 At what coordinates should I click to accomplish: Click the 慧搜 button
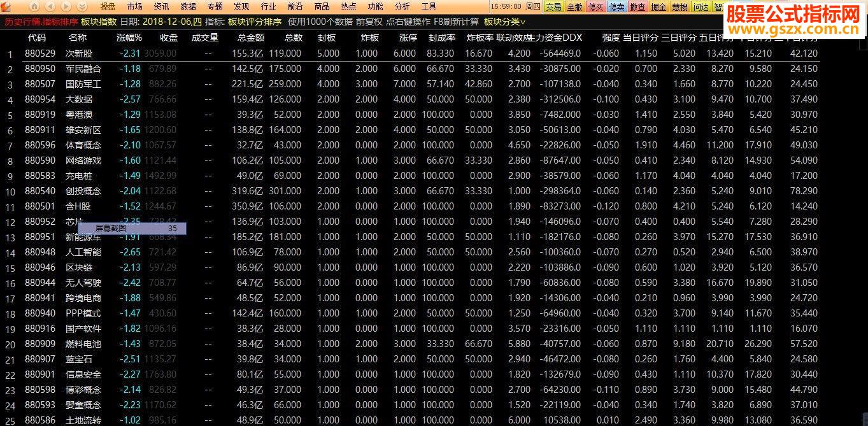tap(680, 7)
